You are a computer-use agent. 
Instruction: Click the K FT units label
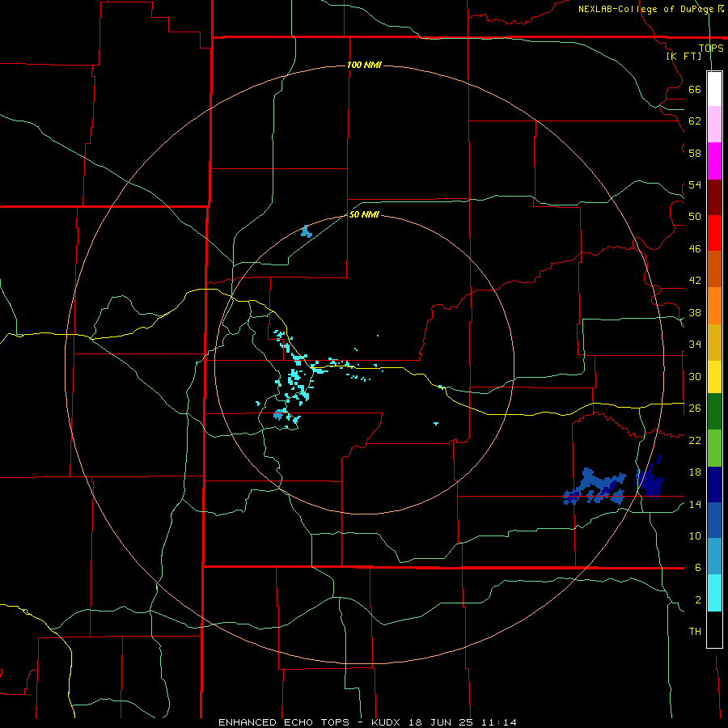tap(684, 56)
